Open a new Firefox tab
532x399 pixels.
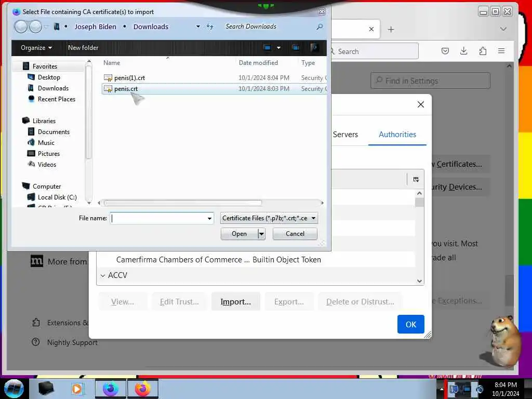point(391,30)
